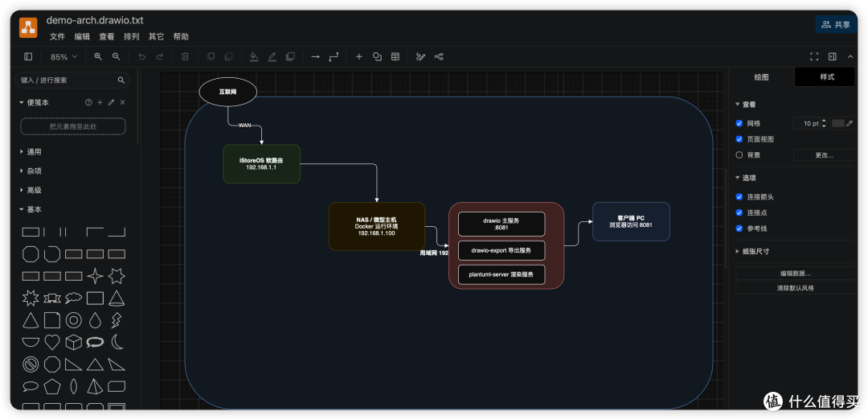The image size is (868, 420).
Task: Click the table insert icon
Action: point(395,56)
